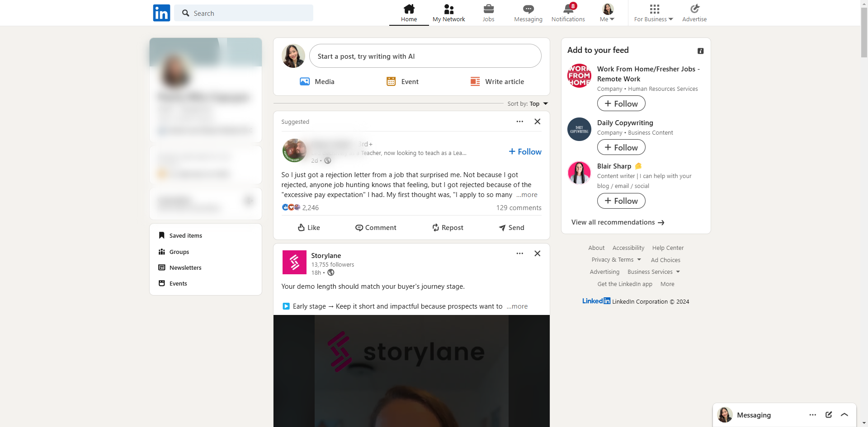View the 2,246 reactions
868x427 pixels.
coord(300,207)
